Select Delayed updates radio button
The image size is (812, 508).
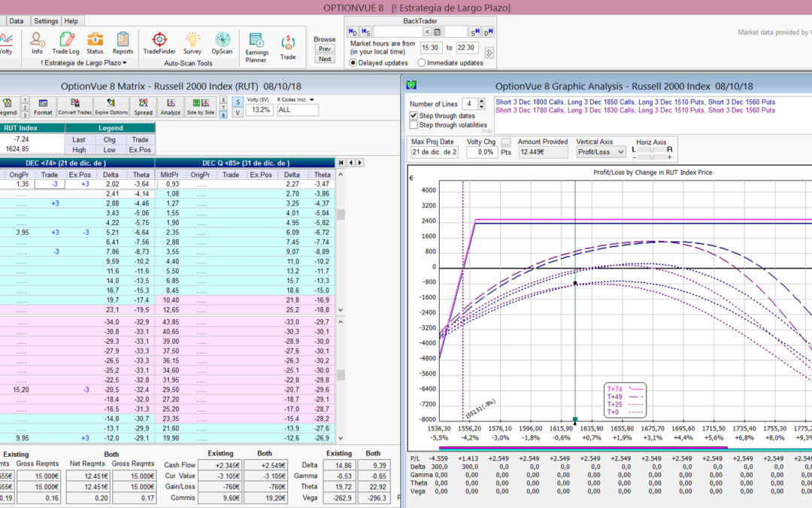click(x=353, y=62)
